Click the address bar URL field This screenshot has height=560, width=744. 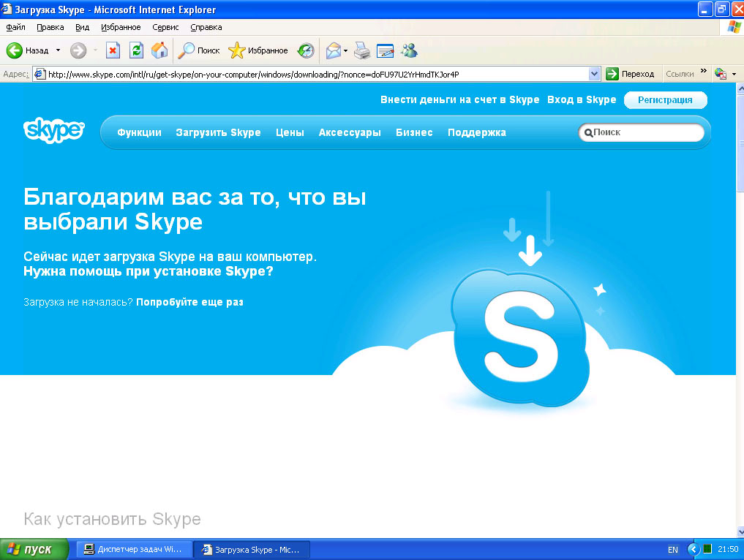coord(318,74)
